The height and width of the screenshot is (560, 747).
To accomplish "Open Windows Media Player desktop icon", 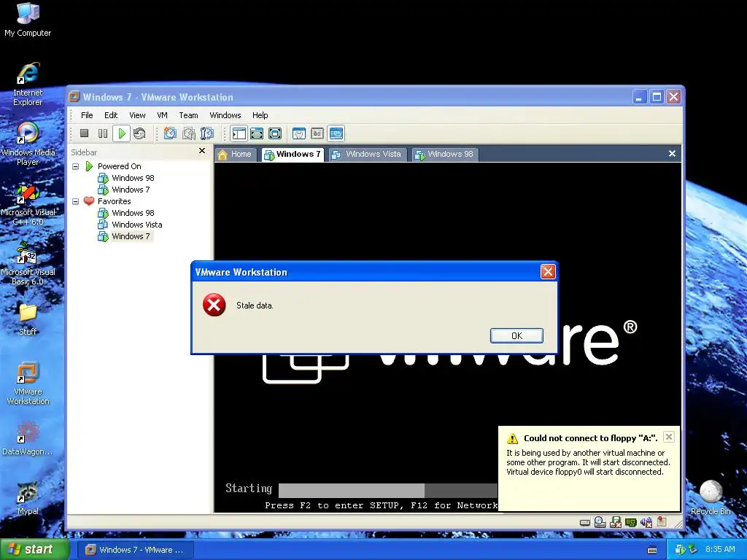I will click(28, 144).
